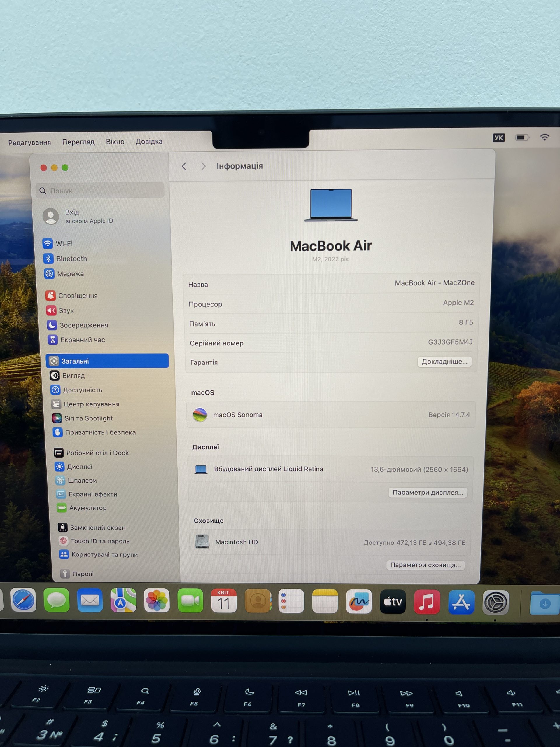Open Reminders from the Dock
Image resolution: width=560 pixels, height=747 pixels.
[x=291, y=601]
